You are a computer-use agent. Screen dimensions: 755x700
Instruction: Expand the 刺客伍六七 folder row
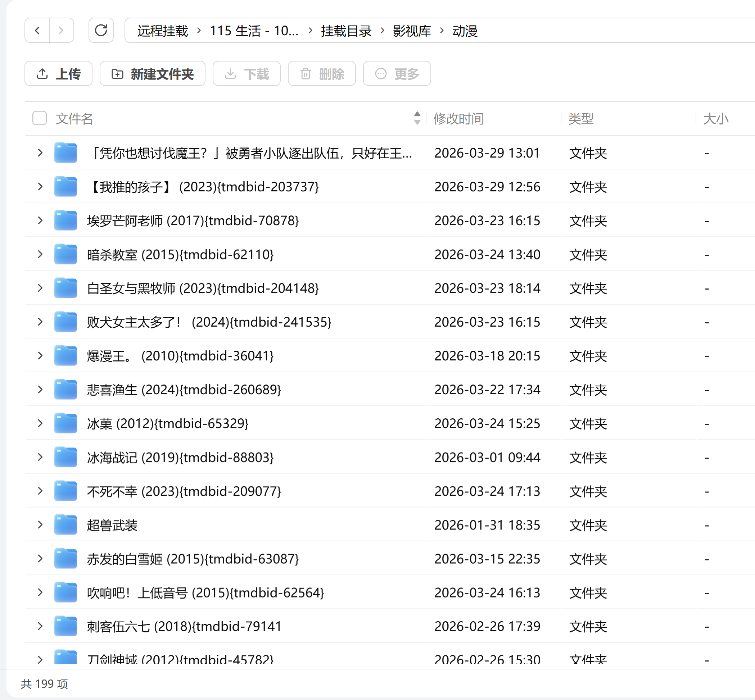coord(40,626)
